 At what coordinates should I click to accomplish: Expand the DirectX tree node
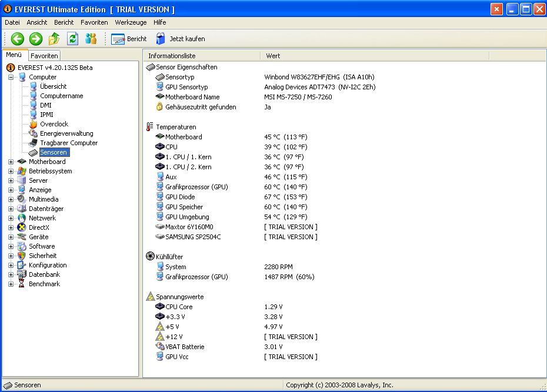pyautogui.click(x=11, y=227)
